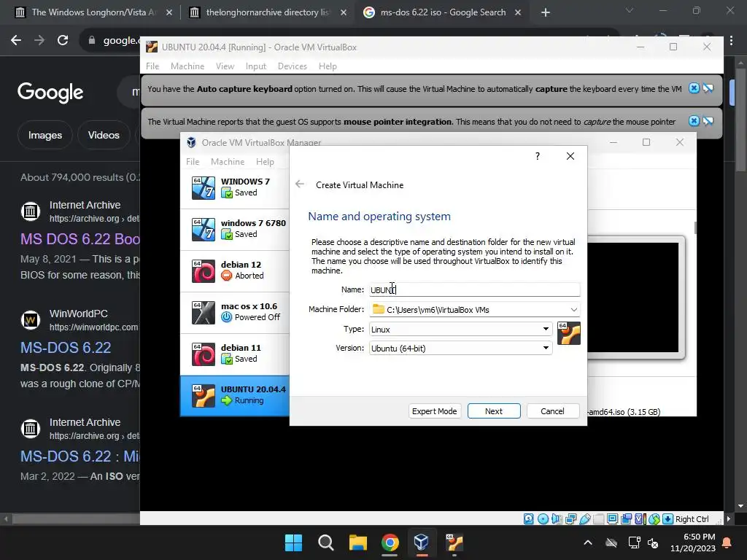
Task: Click the recording status icon in VM status bar
Action: pos(627,518)
